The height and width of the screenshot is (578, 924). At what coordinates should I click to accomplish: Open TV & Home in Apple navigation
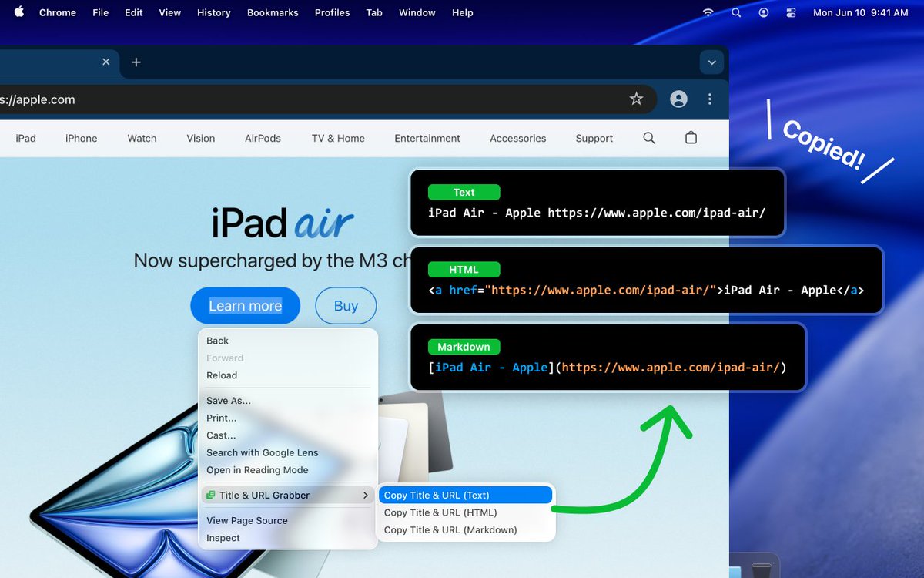click(338, 139)
